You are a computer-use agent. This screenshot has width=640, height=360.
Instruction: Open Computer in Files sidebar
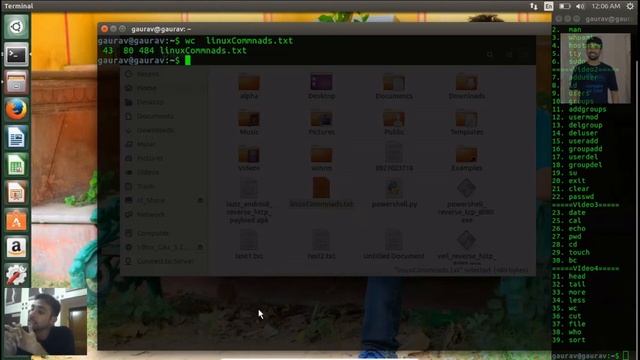tap(152, 233)
